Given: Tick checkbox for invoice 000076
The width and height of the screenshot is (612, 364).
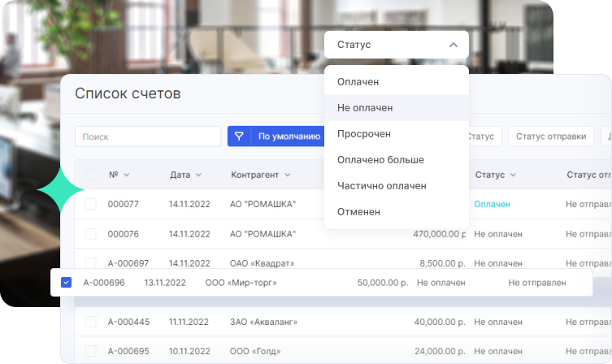Looking at the screenshot, I should (90, 234).
